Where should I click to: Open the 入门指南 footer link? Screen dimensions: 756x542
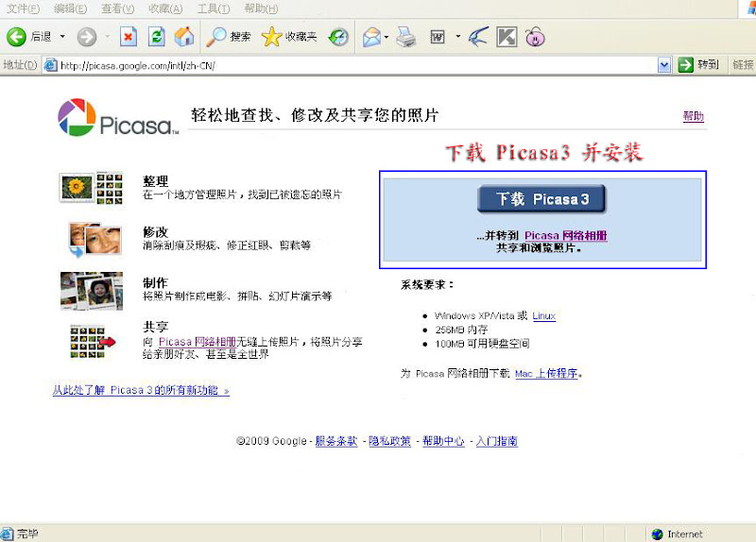pyautogui.click(x=497, y=441)
